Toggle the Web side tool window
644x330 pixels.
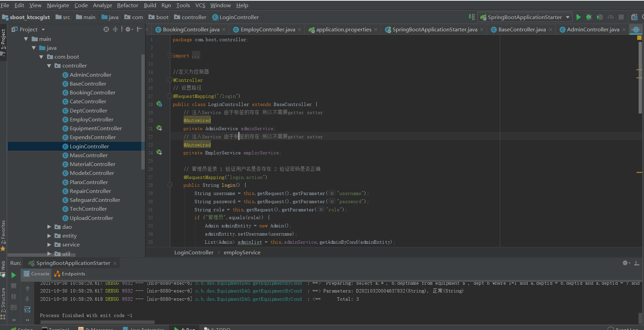3,269
